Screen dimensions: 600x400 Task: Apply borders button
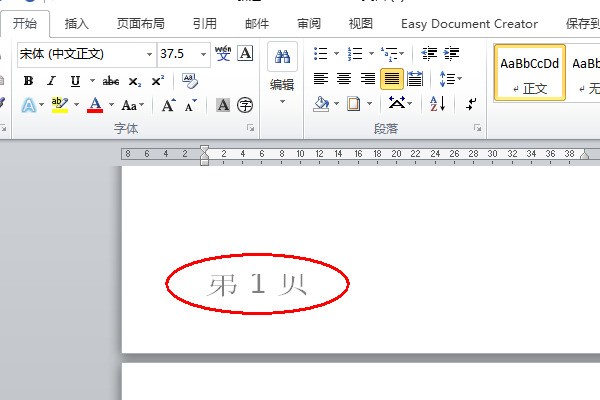pyautogui.click(x=354, y=103)
